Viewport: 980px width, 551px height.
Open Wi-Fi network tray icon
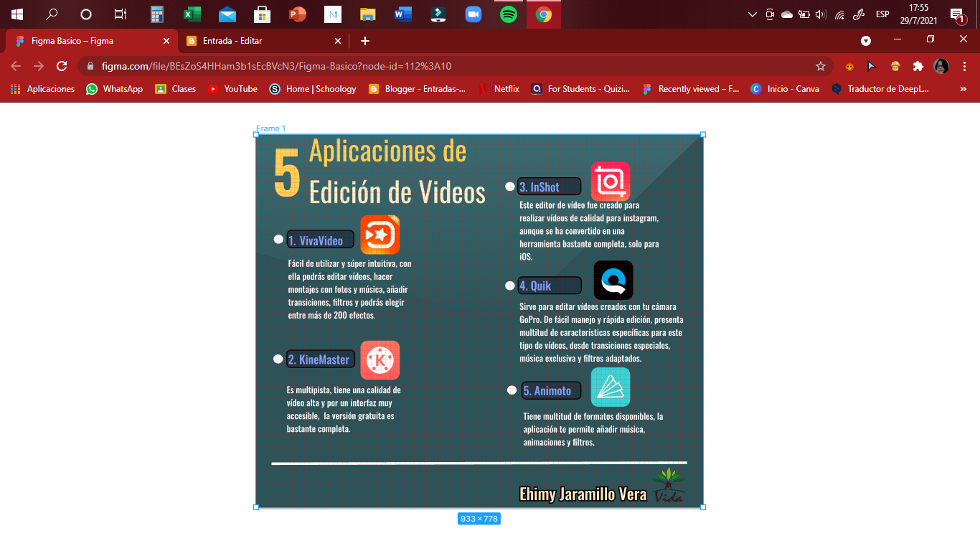pos(839,14)
